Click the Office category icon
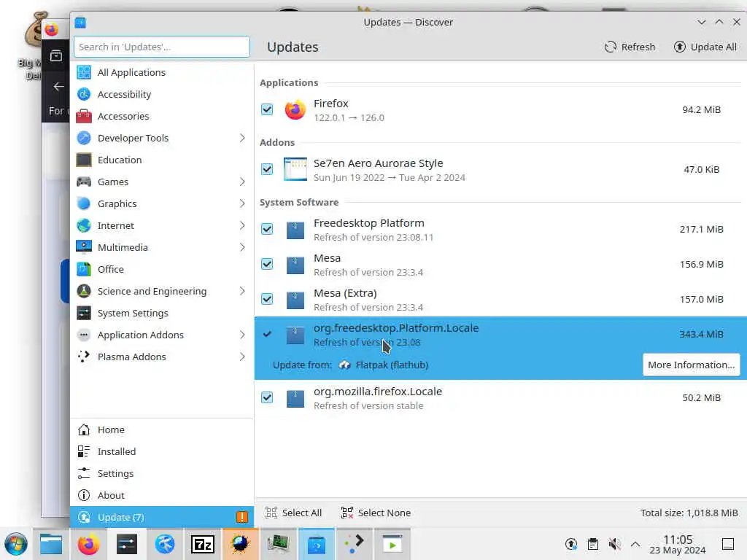The height and width of the screenshot is (560, 747). coord(84,270)
